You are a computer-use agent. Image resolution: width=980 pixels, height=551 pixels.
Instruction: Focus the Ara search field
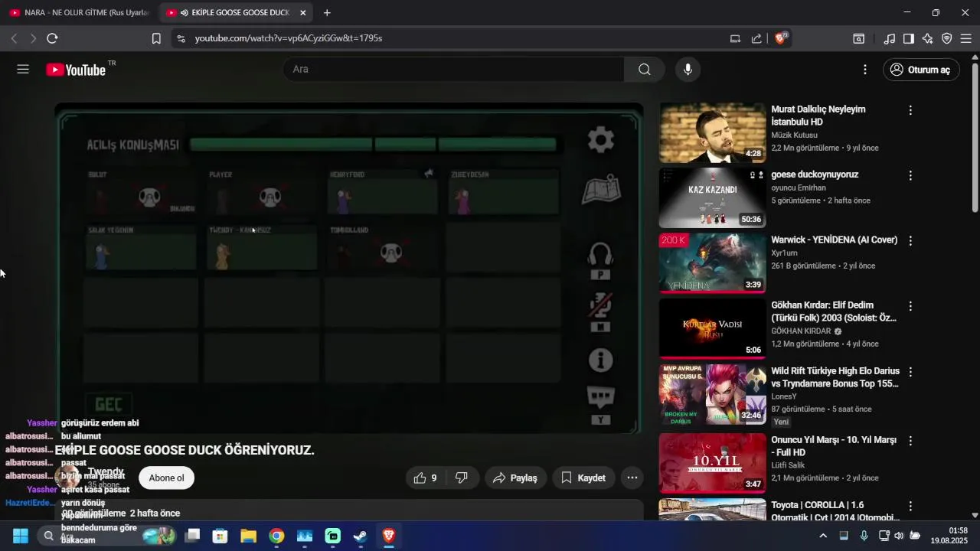point(453,70)
